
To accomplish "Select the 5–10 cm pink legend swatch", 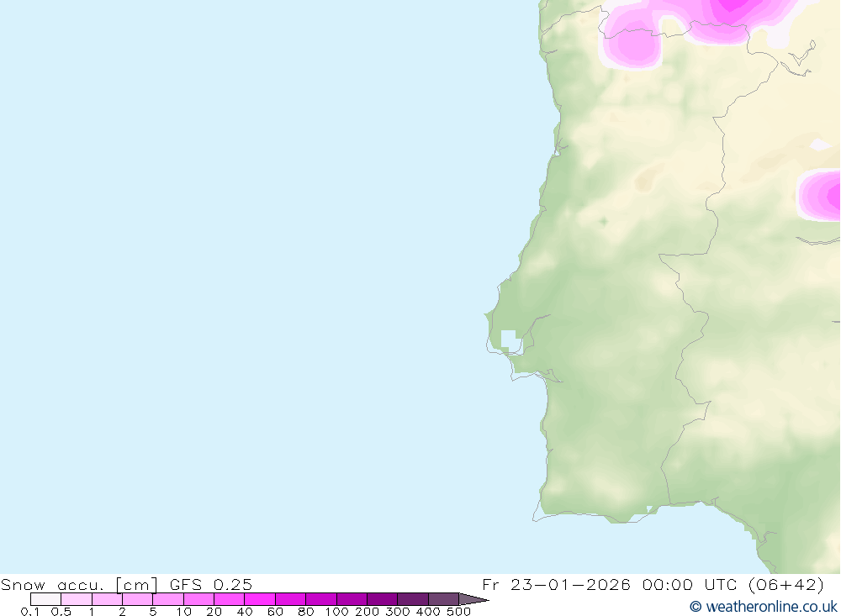I will coord(168,599).
